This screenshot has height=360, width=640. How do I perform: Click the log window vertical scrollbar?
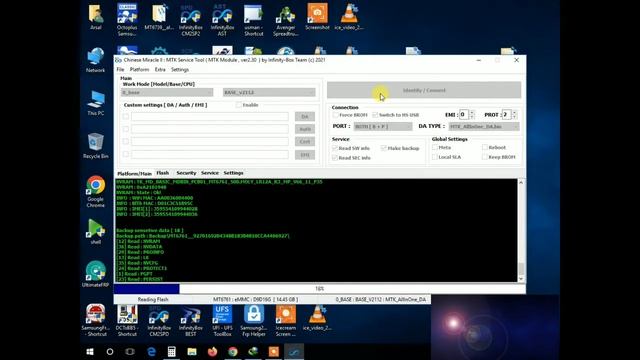tap(521, 231)
